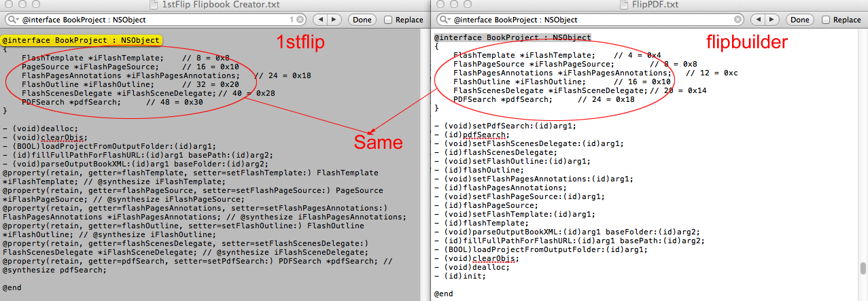Screen dimensions: 868x301
Task: Click inside the 1stFlip search text field
Action: click(150, 20)
